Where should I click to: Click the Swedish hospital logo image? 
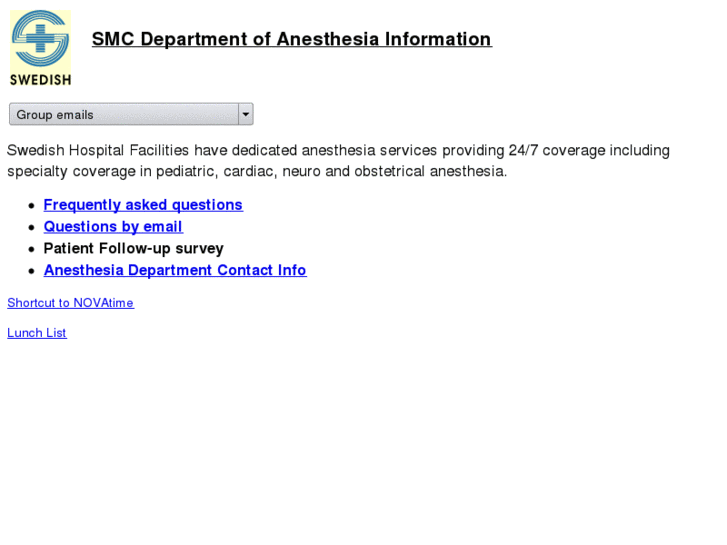click(40, 47)
